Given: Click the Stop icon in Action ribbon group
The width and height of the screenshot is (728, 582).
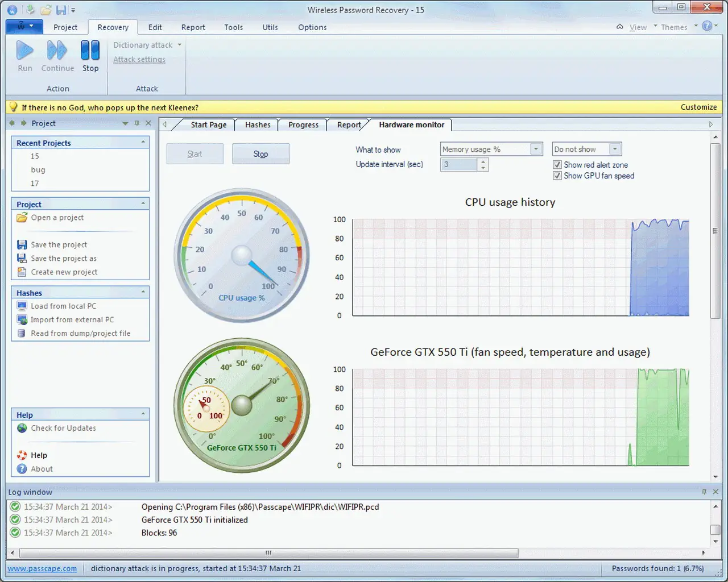Looking at the screenshot, I should [90, 51].
